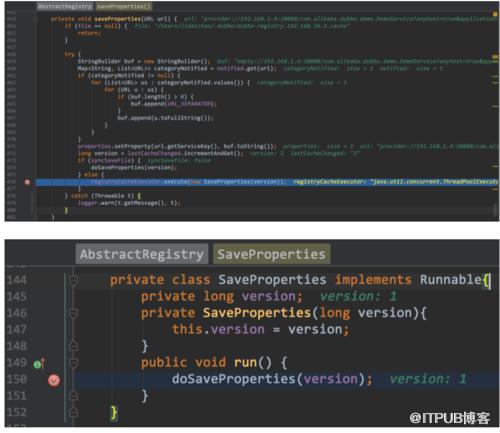Collapse the SaveProperties class at line 144
Image resolution: width=500 pixels, height=433 pixels.
coord(73,280)
